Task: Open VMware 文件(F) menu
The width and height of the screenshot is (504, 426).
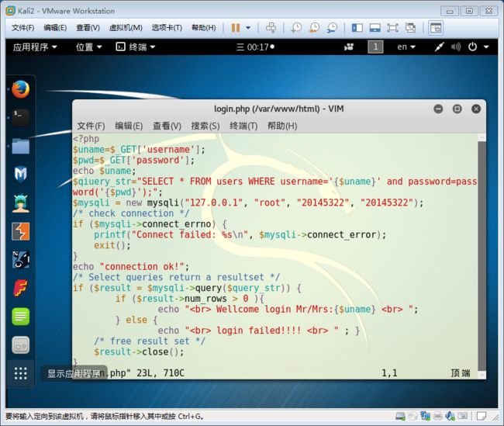Action: click(22, 28)
